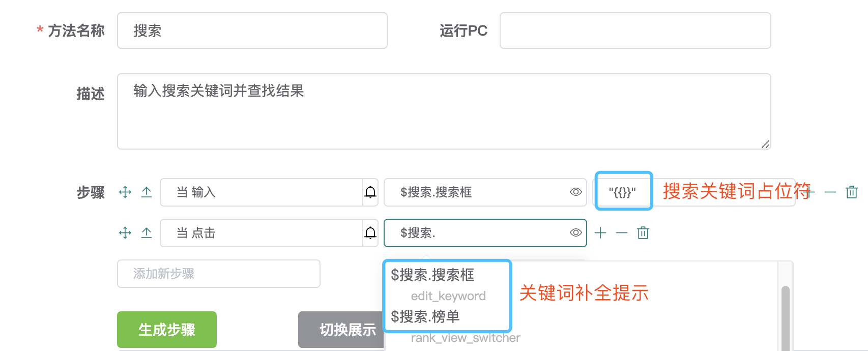Click the extract arrow icon beside 当 点击
The height and width of the screenshot is (351, 868).
(147, 233)
